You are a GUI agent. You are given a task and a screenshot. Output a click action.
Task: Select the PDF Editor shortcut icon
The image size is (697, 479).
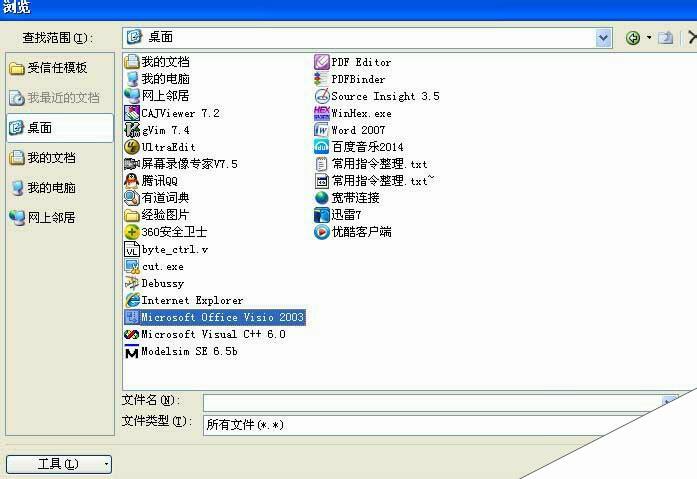(x=321, y=62)
